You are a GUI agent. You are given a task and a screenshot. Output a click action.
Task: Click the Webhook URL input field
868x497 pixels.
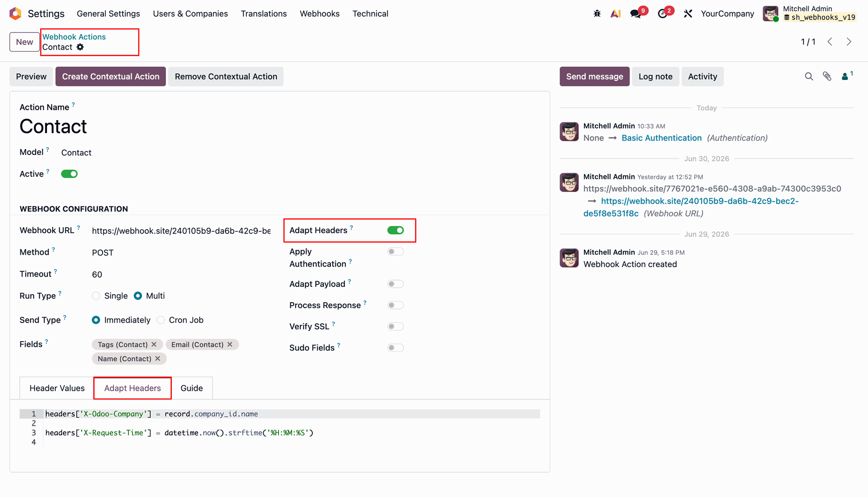181,231
